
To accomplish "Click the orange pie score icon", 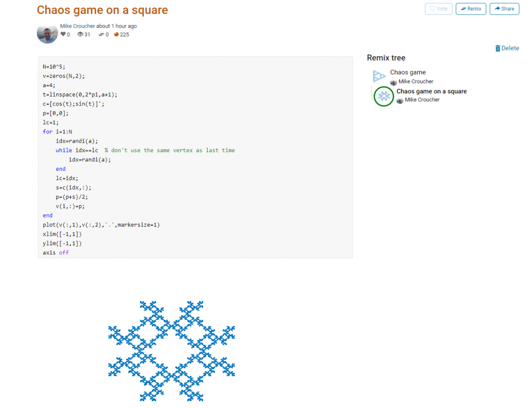I will 116,35.
